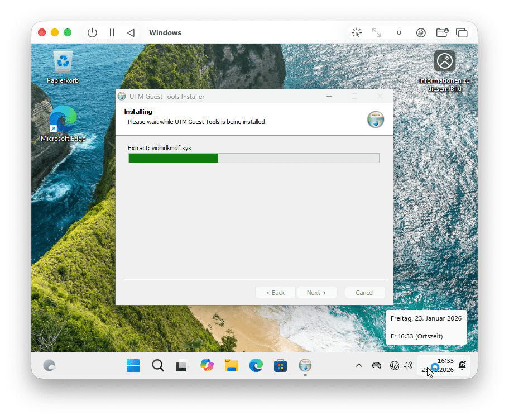
Task: Open the Windows Start menu
Action: point(133,366)
